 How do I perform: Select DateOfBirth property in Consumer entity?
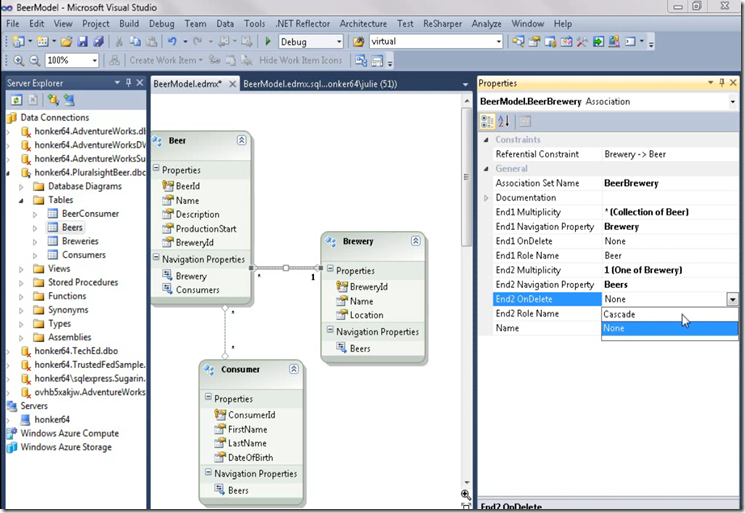[x=250, y=457]
